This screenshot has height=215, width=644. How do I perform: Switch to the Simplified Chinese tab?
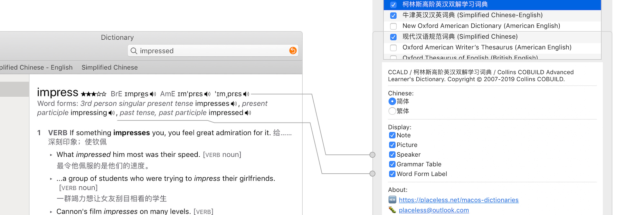pos(109,67)
